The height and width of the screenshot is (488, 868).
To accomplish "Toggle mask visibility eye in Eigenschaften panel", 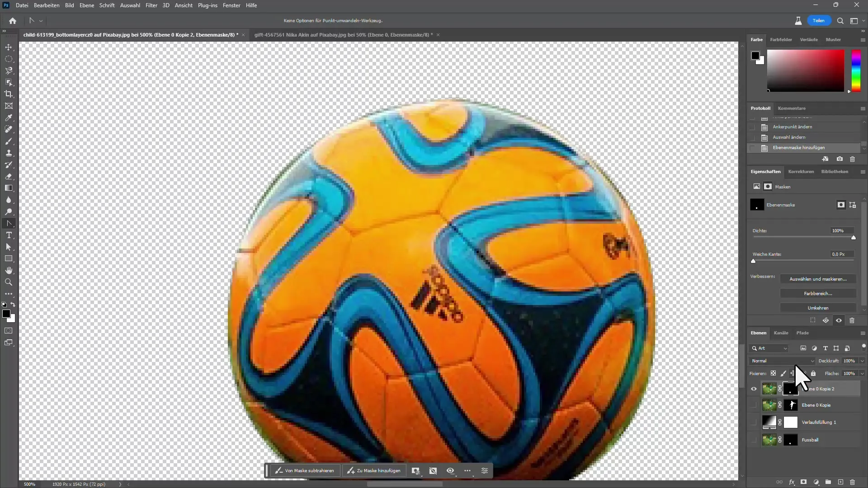I will tap(839, 320).
